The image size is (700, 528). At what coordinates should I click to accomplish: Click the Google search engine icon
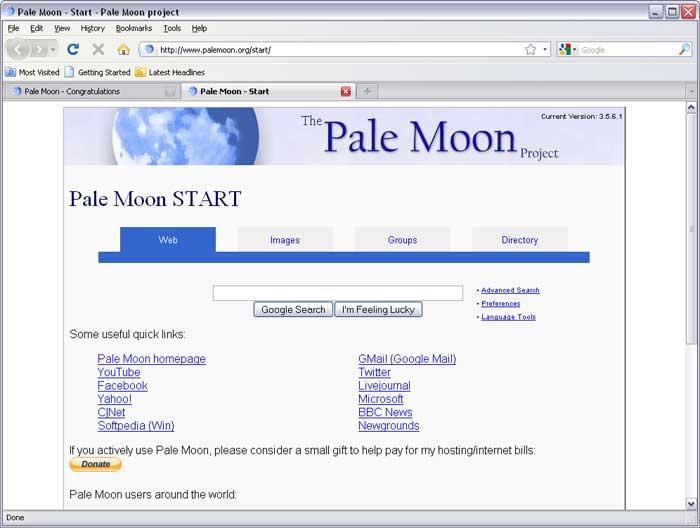(565, 50)
